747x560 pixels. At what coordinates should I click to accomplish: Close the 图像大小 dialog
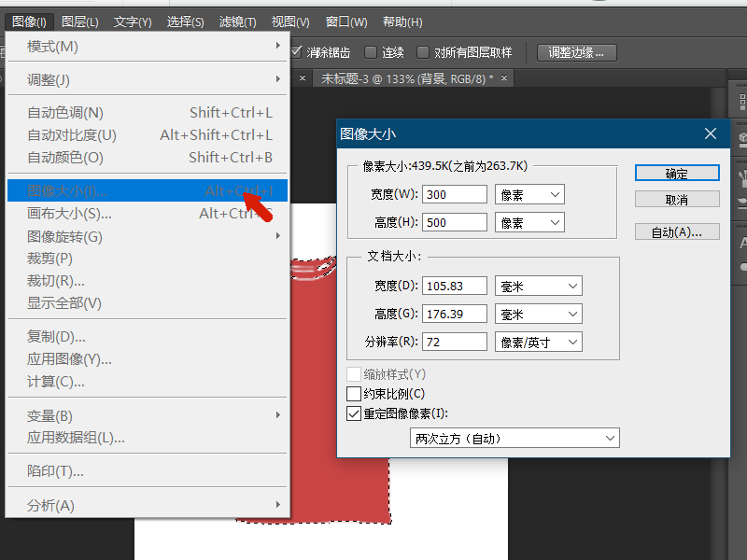711,133
